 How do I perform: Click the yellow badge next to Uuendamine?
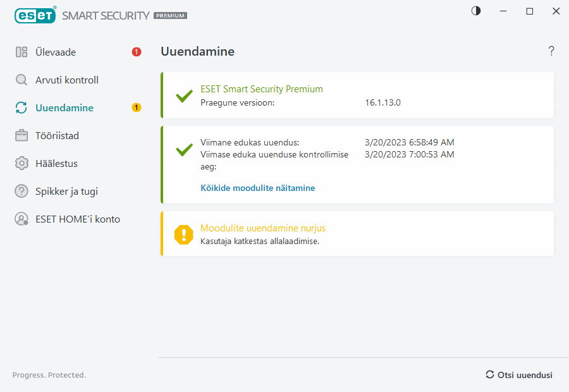click(x=137, y=108)
